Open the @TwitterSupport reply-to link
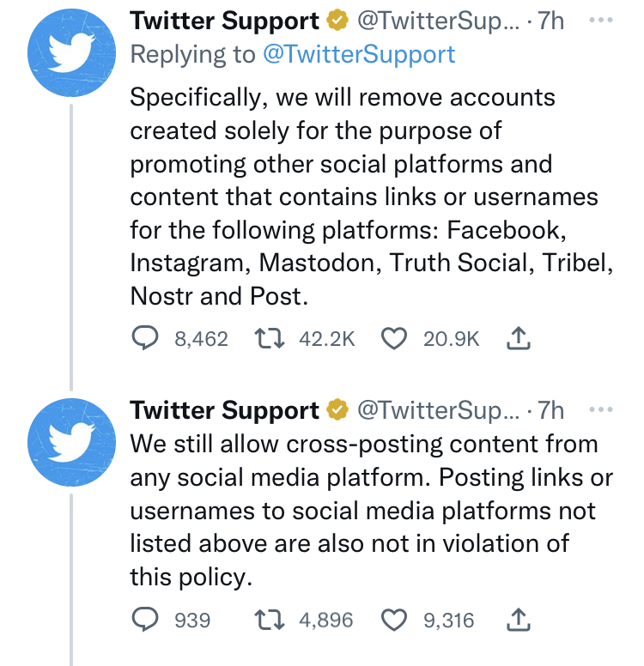 [359, 54]
